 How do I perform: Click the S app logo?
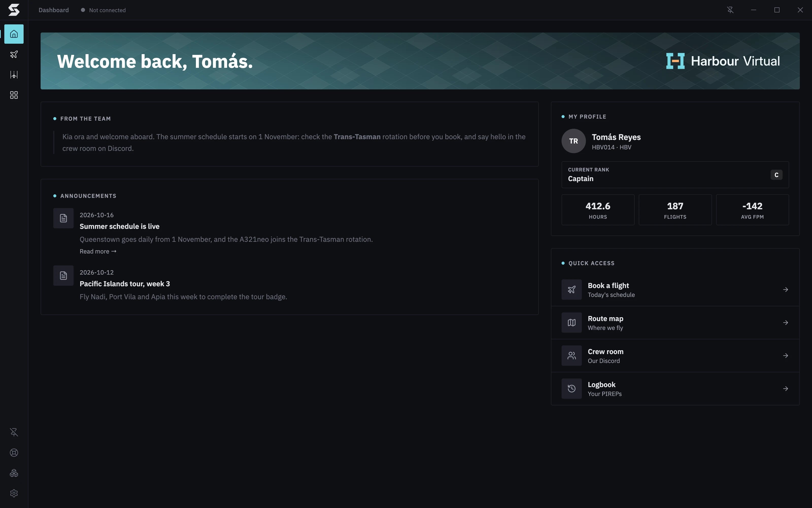pyautogui.click(x=14, y=10)
